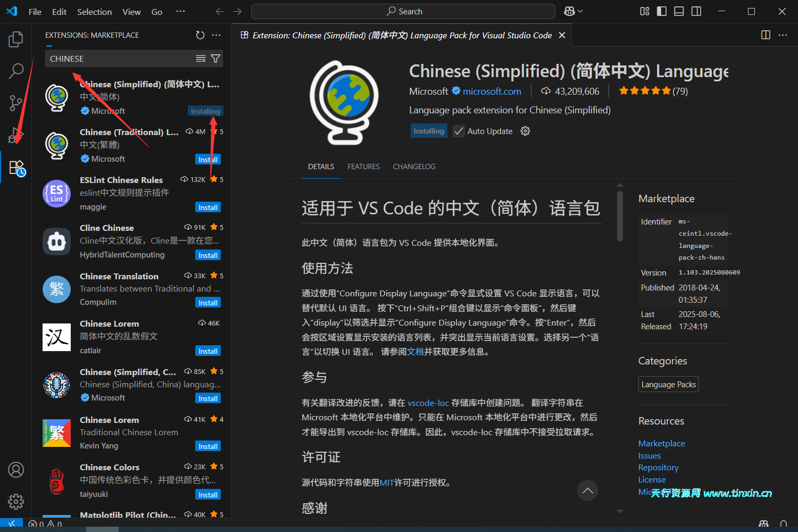This screenshot has width=798, height=532.
Task: Open editor more actions menu
Action: (x=783, y=35)
